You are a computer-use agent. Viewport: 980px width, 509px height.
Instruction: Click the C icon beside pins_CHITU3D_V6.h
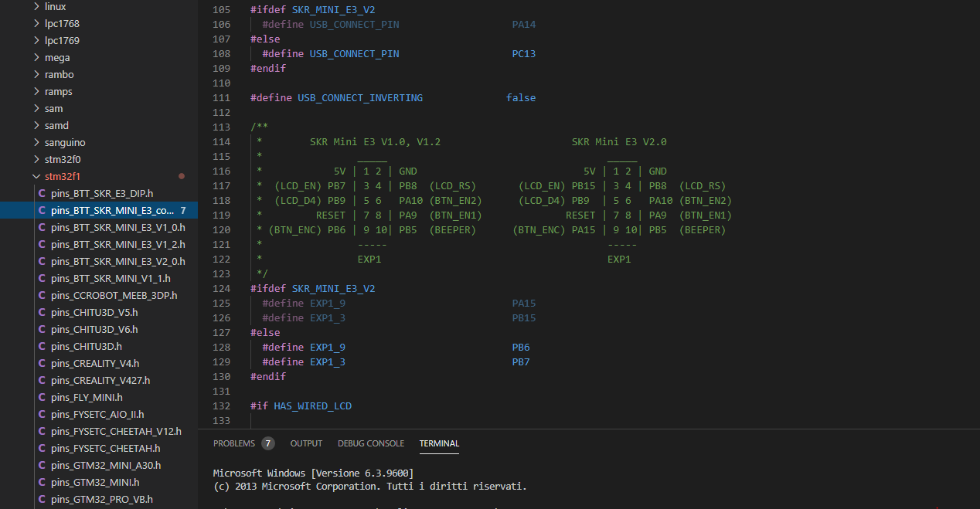(x=42, y=329)
